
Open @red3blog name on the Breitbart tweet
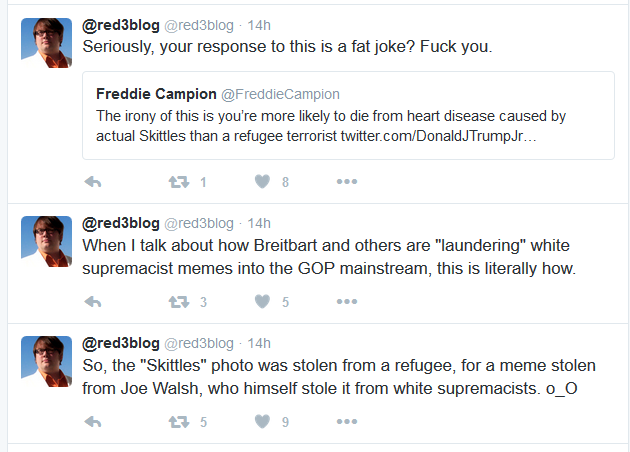pyautogui.click(x=121, y=223)
